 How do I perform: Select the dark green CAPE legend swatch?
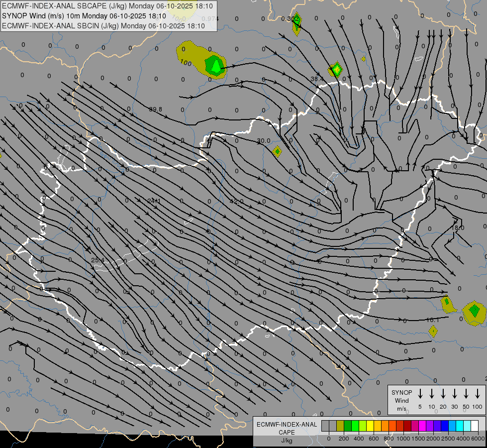pyautogui.click(x=348, y=426)
